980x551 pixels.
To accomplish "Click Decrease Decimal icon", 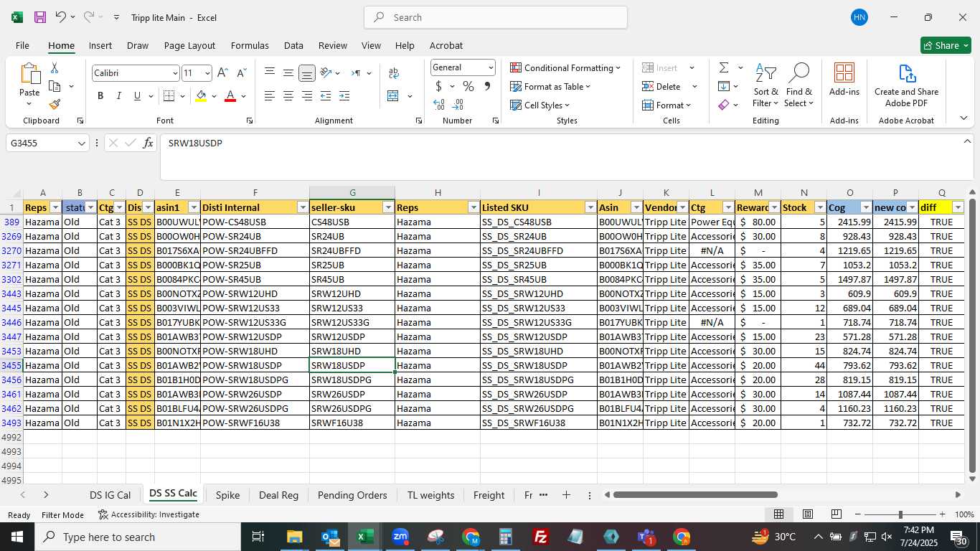I will pyautogui.click(x=458, y=105).
